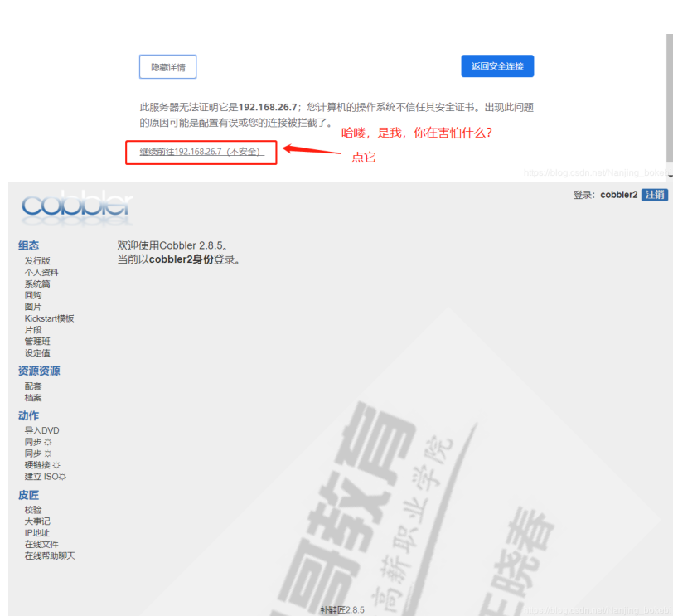Click the 补鞋匠2.8.5 footer text

point(342,610)
